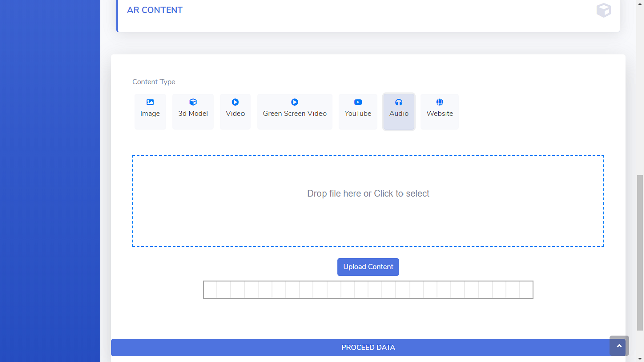
Task: Click the cube icon in AR Content header
Action: [x=603, y=10]
